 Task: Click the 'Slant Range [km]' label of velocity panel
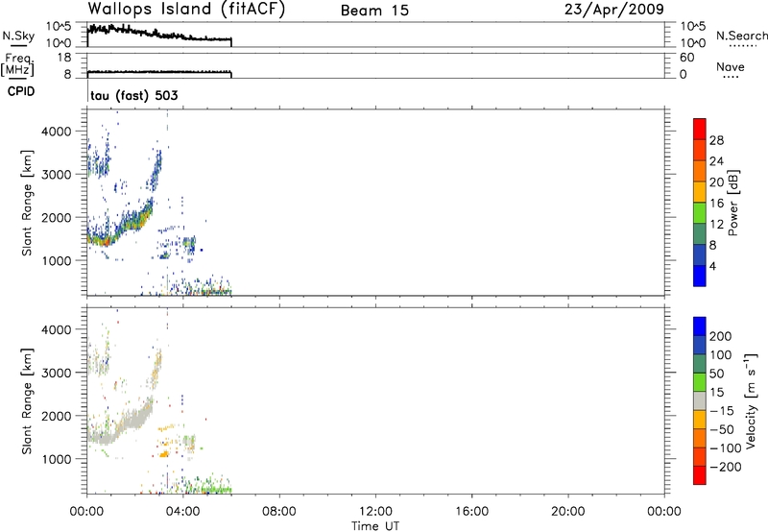(x=27, y=401)
